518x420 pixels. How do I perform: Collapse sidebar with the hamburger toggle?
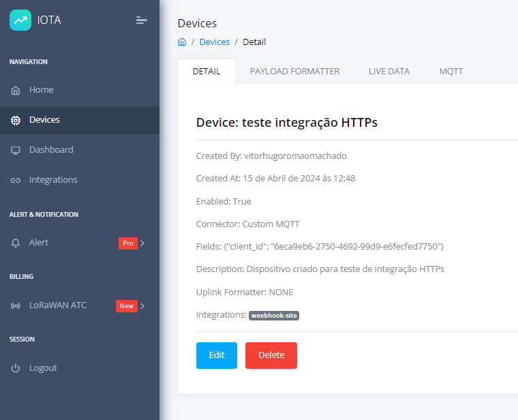141,20
